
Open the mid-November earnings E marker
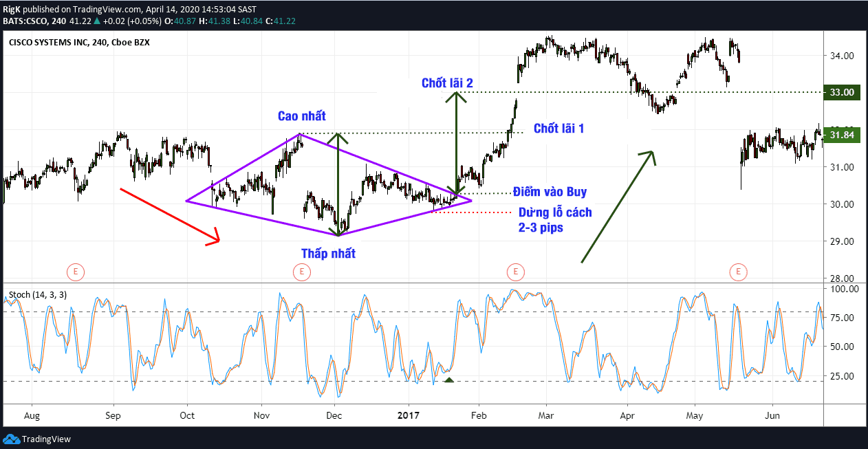[301, 272]
